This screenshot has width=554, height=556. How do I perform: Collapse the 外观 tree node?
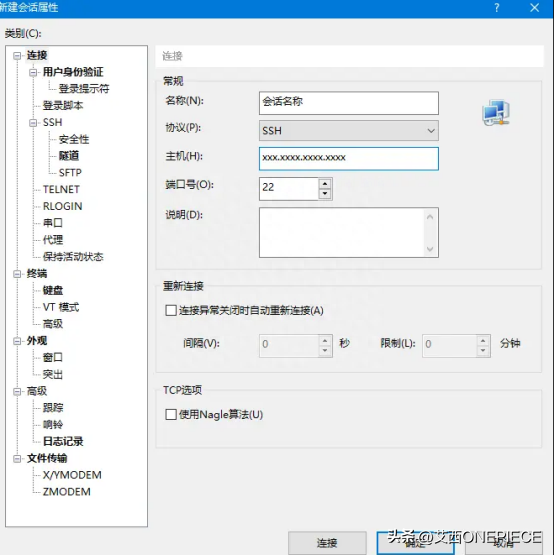click(x=17, y=341)
